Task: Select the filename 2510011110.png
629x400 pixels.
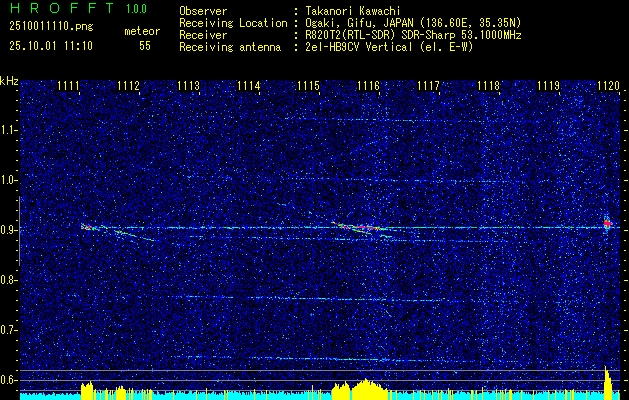Action: pyautogui.click(x=51, y=26)
